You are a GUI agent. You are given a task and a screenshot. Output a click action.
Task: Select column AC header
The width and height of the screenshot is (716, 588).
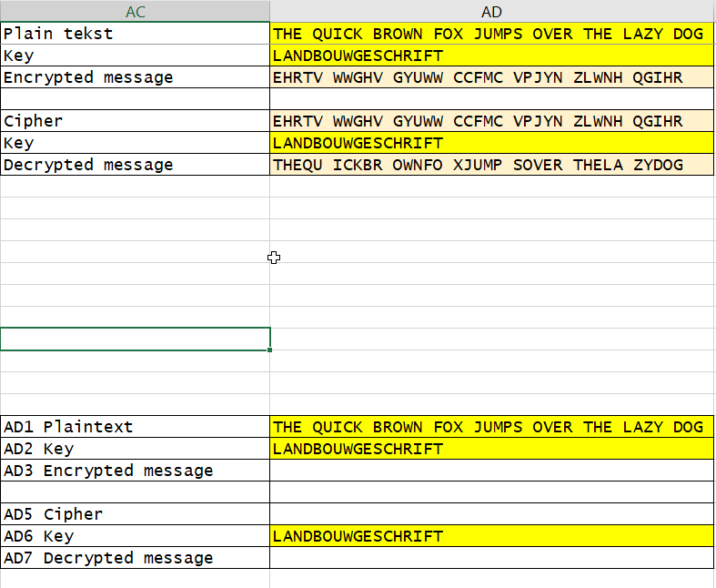135,12
